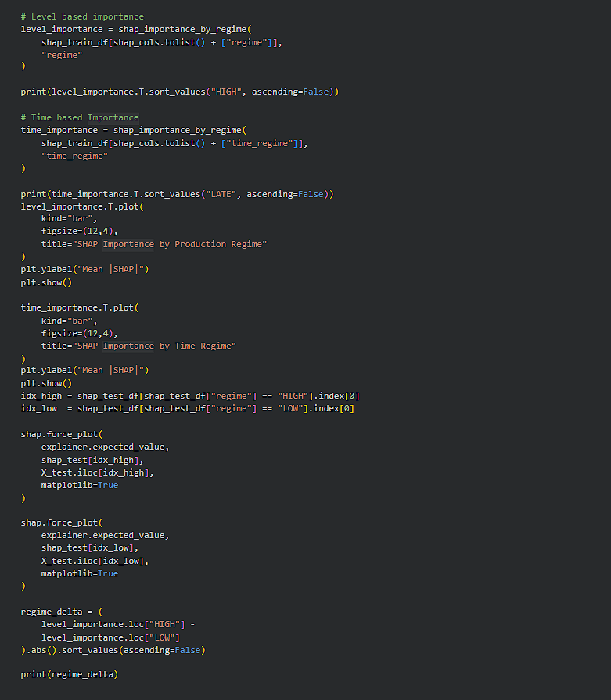
Task: Click the 'level_importance.T.plot(' line
Action: [82, 206]
